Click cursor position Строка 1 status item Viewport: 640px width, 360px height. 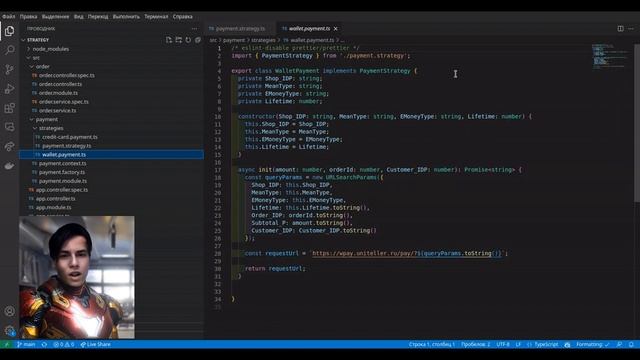(x=431, y=344)
